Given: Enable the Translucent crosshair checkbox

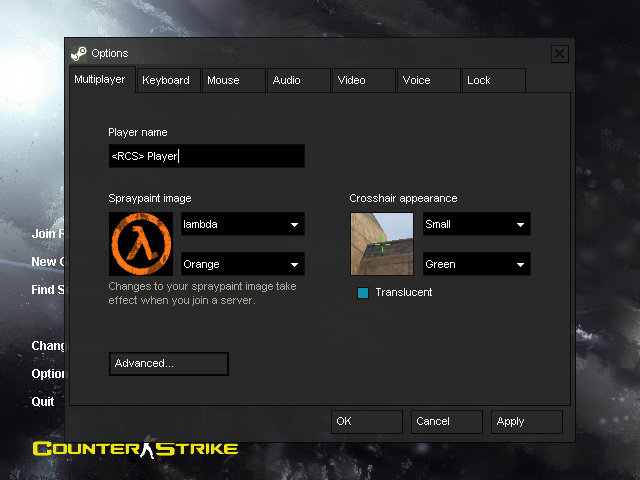Looking at the screenshot, I should click(363, 293).
